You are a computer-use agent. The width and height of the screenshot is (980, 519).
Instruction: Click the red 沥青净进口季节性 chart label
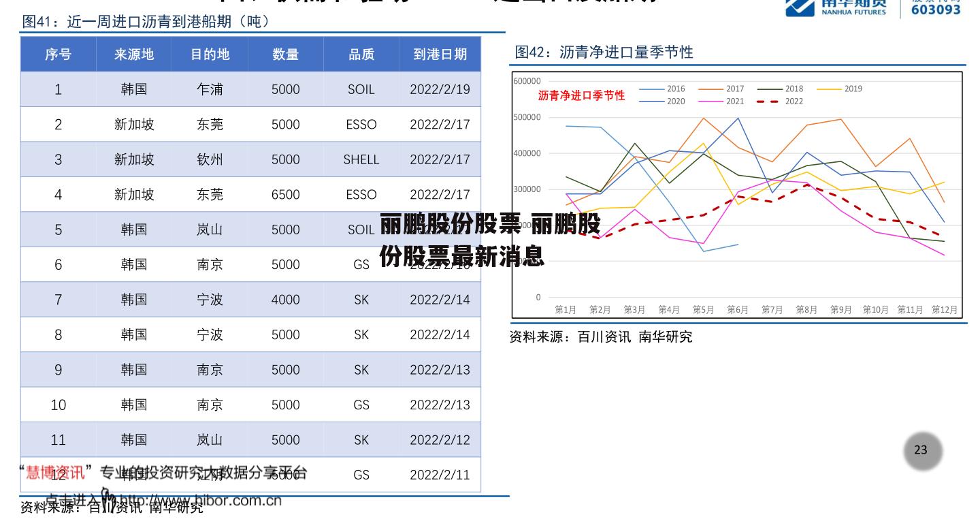click(581, 95)
